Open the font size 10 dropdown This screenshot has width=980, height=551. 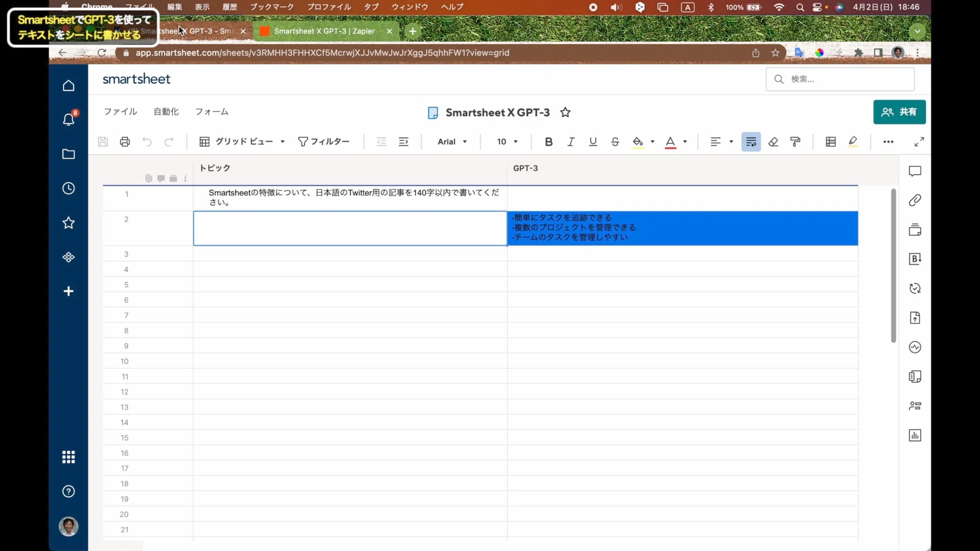(x=507, y=142)
